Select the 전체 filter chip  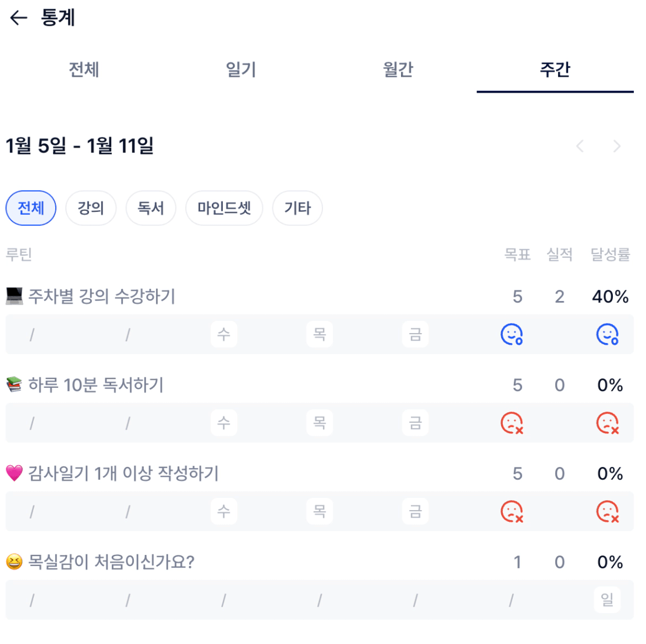31,208
